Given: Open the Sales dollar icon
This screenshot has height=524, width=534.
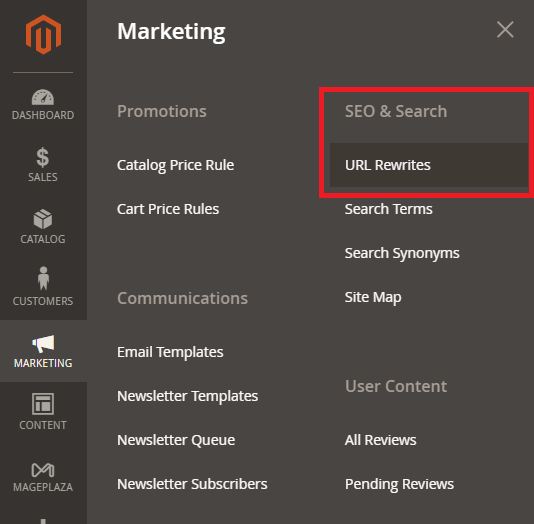Looking at the screenshot, I should click(43, 157).
